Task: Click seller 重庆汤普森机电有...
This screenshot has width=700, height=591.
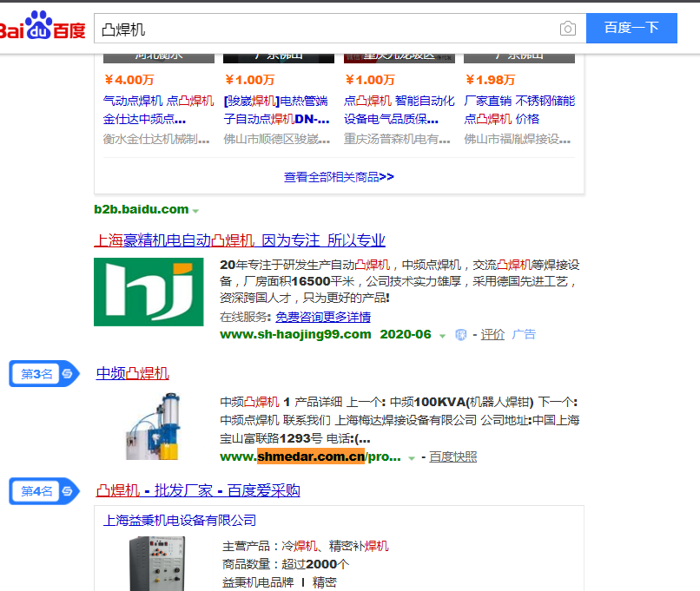Action: tap(397, 139)
